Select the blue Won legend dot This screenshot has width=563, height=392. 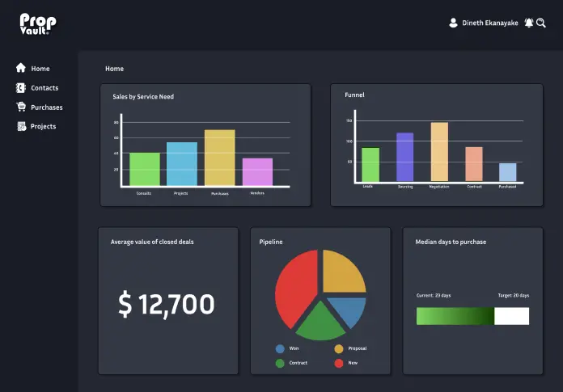[280, 348]
